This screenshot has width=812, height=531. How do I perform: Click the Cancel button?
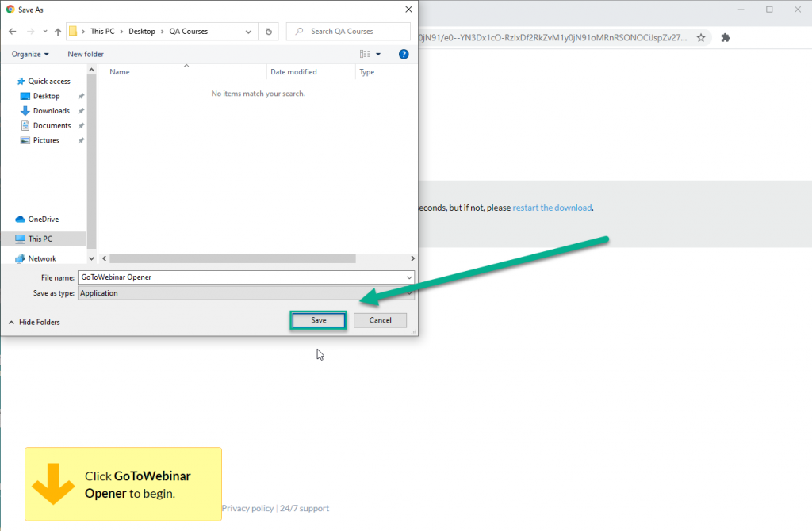coord(380,320)
